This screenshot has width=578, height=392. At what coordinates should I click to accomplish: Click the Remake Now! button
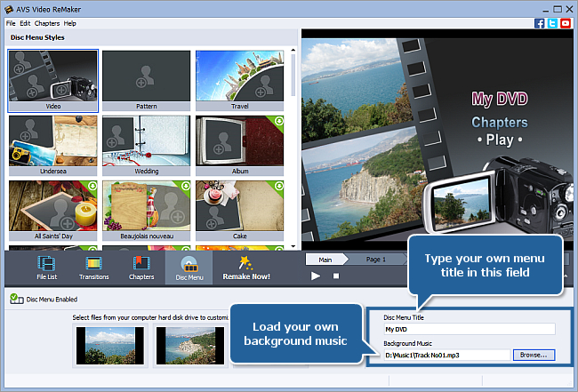(246, 268)
